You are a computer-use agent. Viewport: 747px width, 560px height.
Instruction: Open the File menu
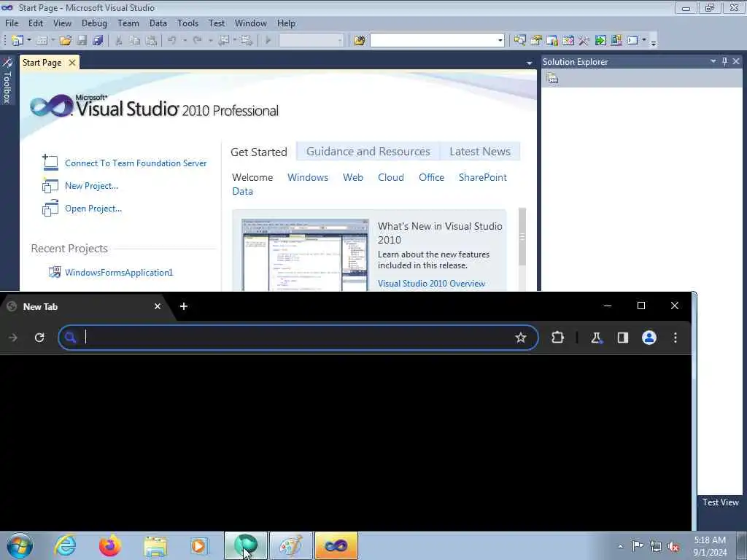point(12,23)
